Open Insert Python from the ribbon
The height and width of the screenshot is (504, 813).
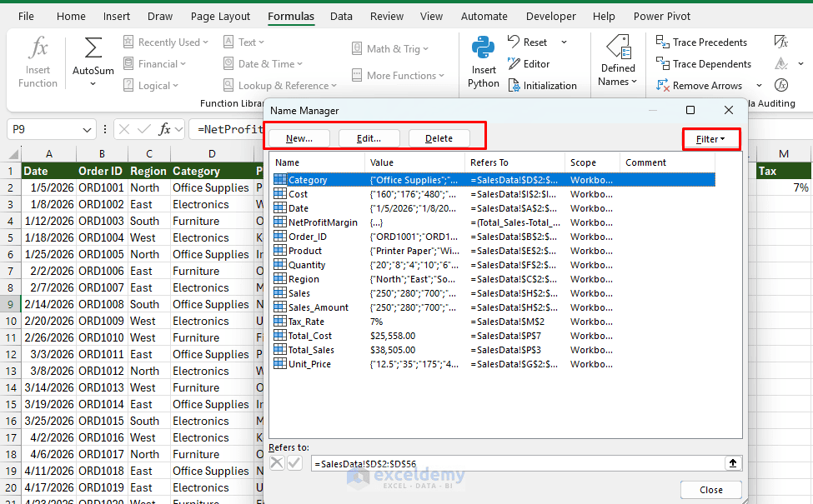[x=484, y=62]
